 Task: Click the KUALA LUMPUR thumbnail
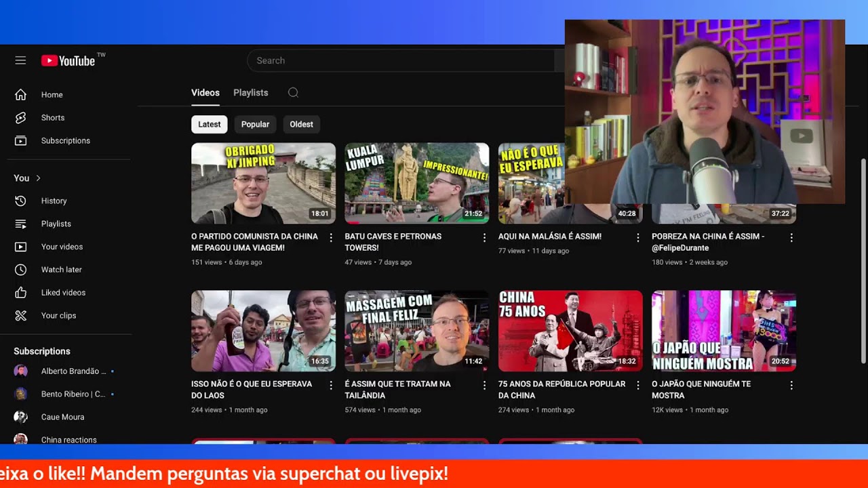coord(416,183)
